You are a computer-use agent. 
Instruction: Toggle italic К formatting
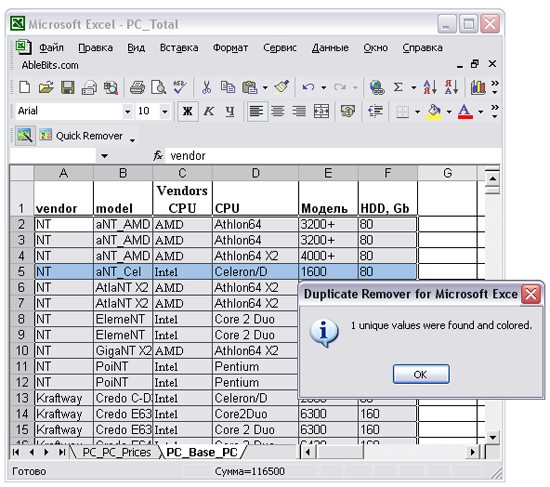[209, 112]
